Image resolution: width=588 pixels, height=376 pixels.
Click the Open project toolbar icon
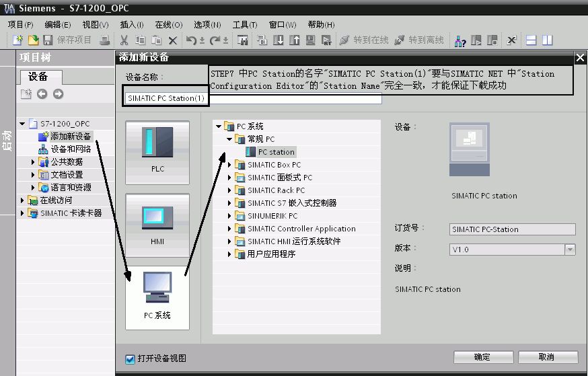33,40
